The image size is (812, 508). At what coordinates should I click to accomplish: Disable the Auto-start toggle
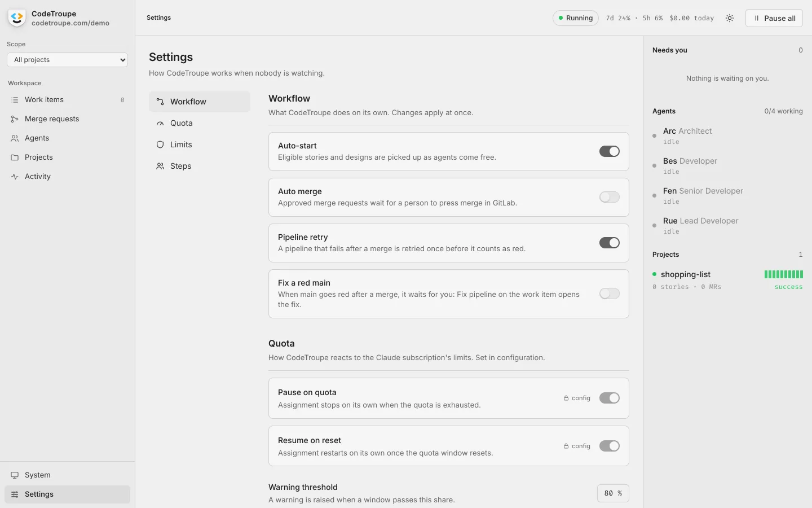(x=610, y=151)
